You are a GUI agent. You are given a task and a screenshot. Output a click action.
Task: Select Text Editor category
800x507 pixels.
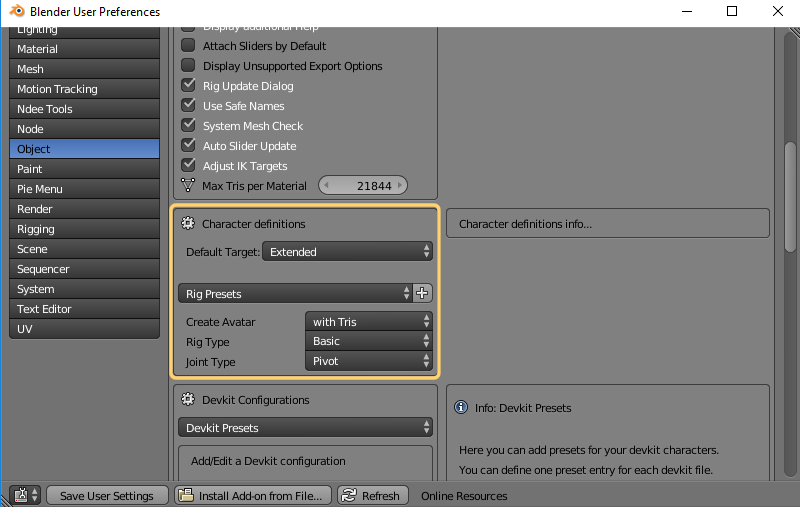tap(85, 309)
